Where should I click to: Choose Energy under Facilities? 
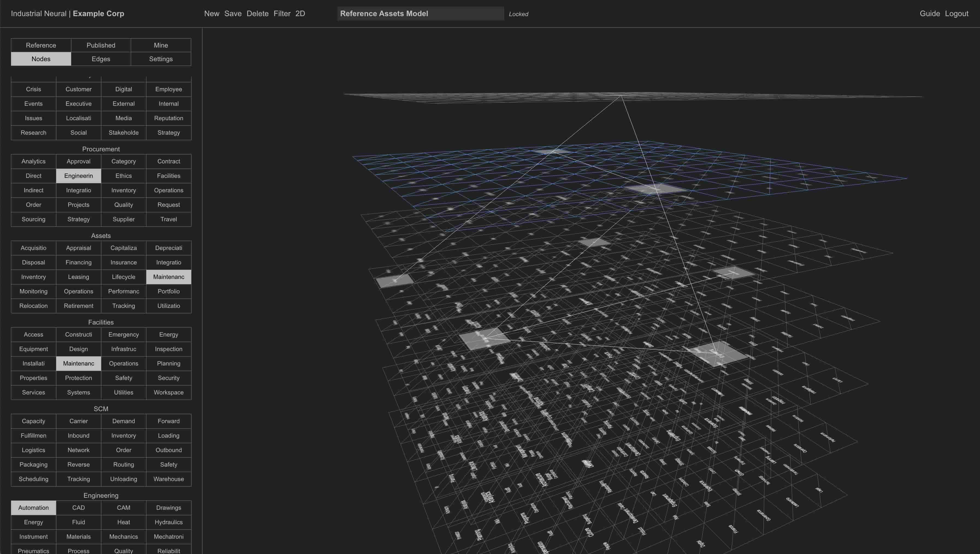click(169, 334)
